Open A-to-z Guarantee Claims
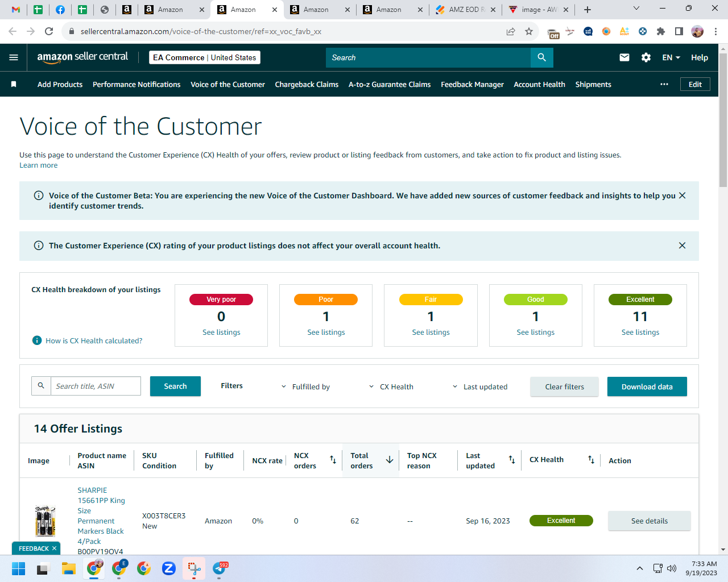The image size is (728, 582). (390, 84)
